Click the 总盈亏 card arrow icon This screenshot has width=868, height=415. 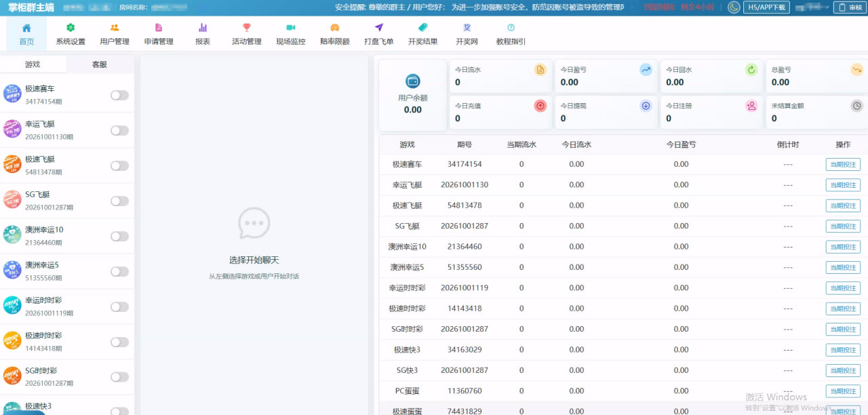[x=857, y=70]
